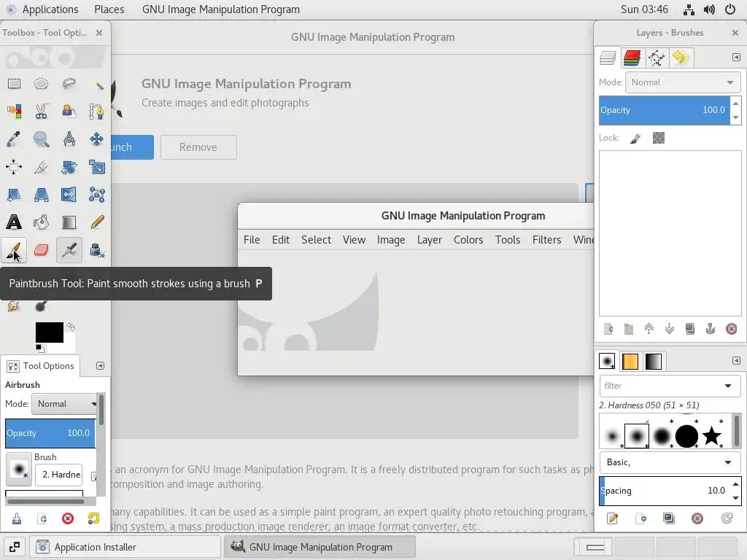The image size is (747, 560).
Task: Toggle Lock pixels in Layers panel
Action: (635, 138)
